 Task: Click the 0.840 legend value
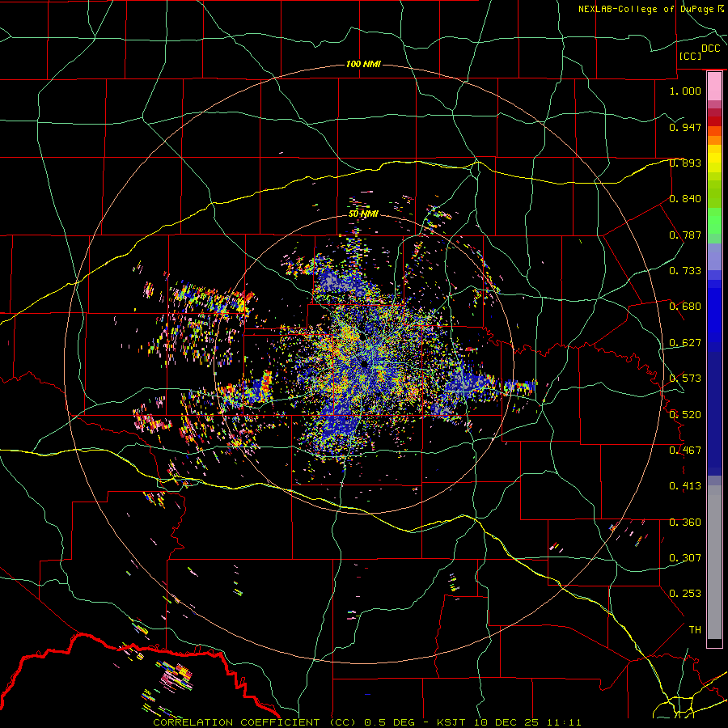(x=685, y=199)
